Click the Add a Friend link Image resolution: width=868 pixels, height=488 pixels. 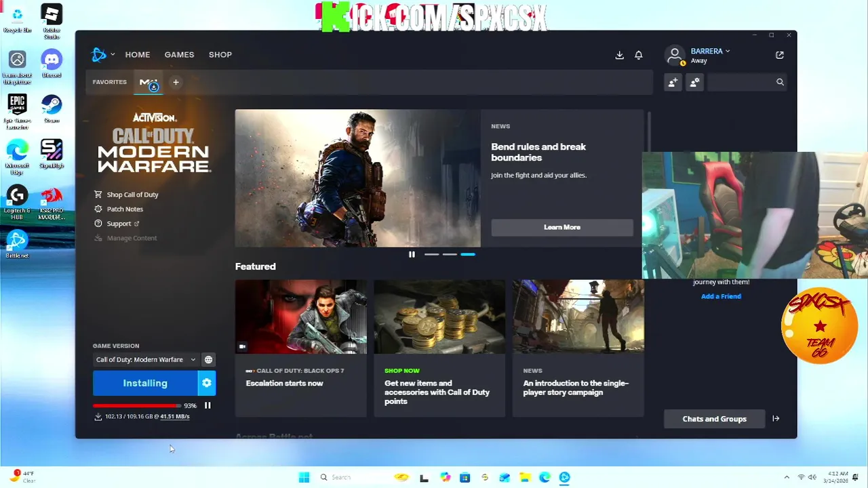click(x=721, y=296)
